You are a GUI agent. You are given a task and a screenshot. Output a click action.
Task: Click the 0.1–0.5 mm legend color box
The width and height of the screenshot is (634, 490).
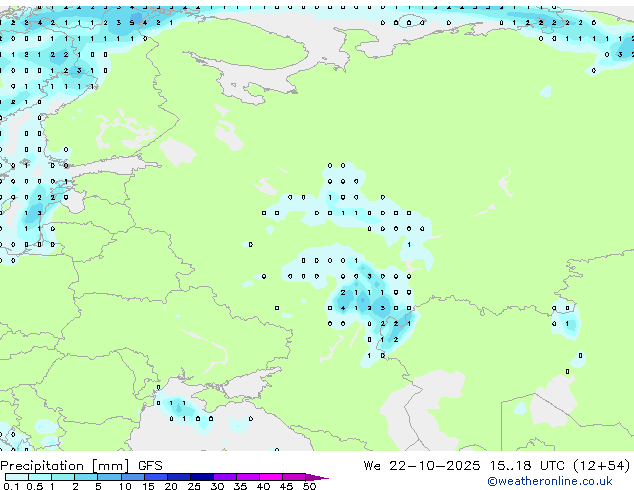[x=17, y=477]
